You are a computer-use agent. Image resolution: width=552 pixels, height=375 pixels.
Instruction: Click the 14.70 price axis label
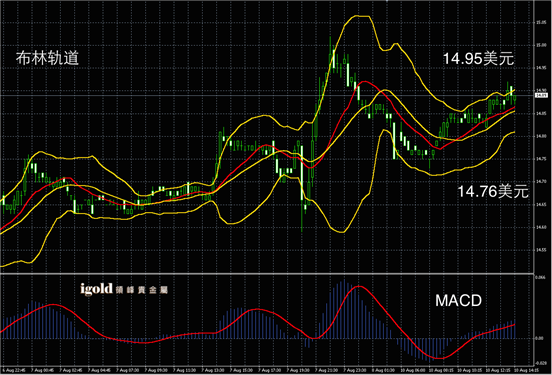541,182
